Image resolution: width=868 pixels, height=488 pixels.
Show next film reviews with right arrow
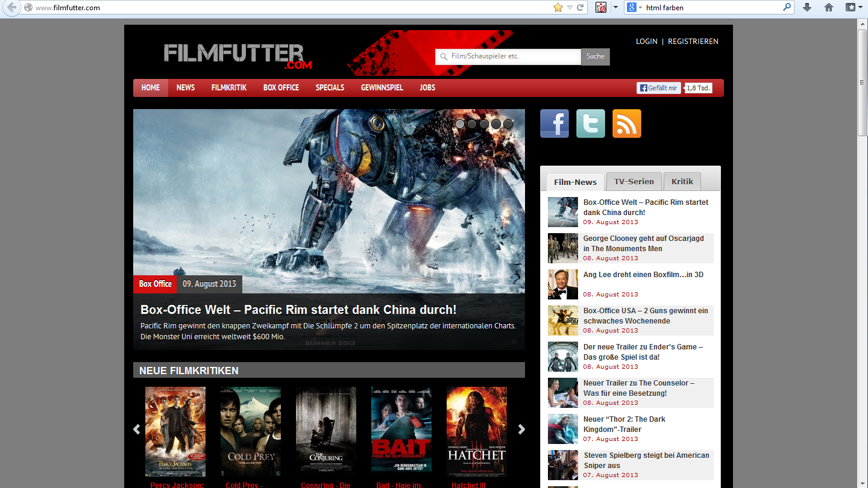pos(521,430)
